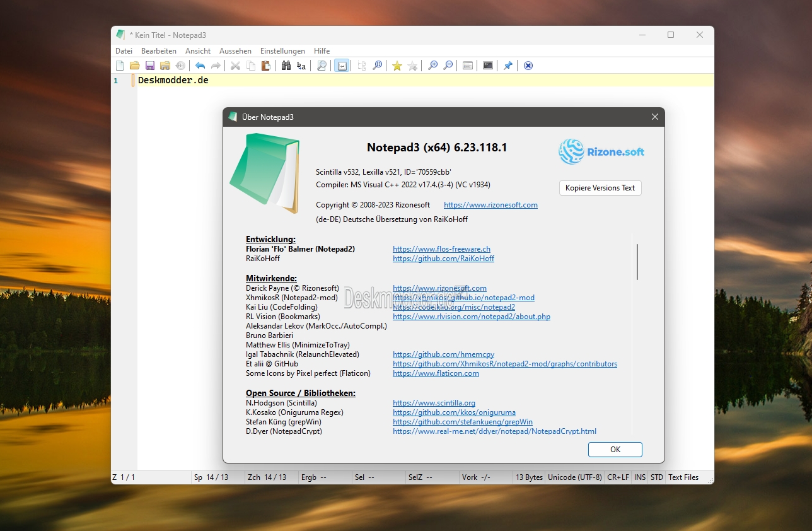Toggle the word wrap toolbar button

pyautogui.click(x=342, y=66)
